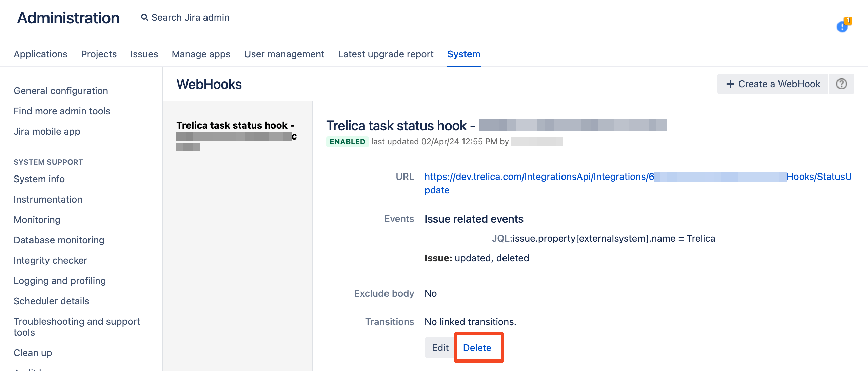
Task: Click the 'No linked transitions.' text
Action: pos(470,322)
